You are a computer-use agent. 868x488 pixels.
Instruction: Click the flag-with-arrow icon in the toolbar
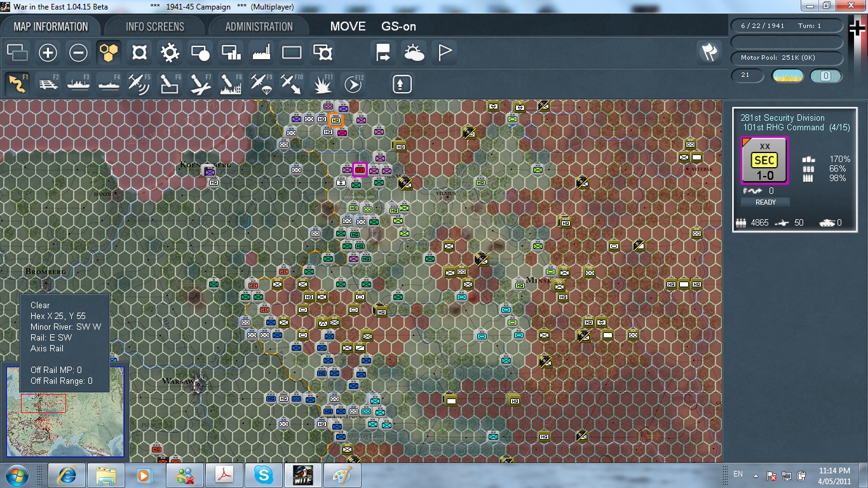click(x=383, y=52)
